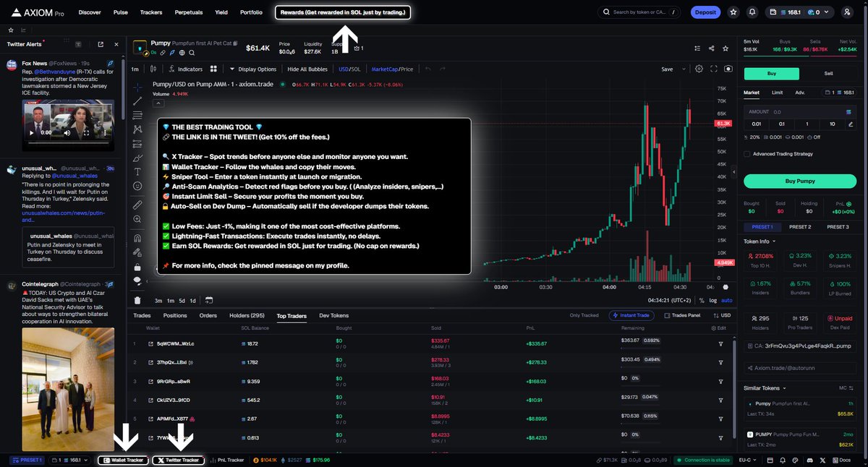Take a chart snapshot with camera icon
868x467 pixels.
point(728,69)
